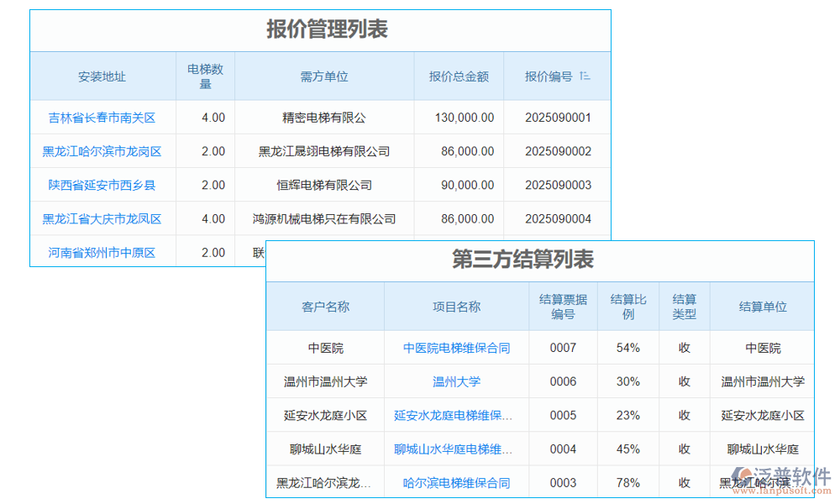840x504 pixels.
Task: Open the truncated 聊城山水华庭电梯维 link
Action: tap(456, 449)
